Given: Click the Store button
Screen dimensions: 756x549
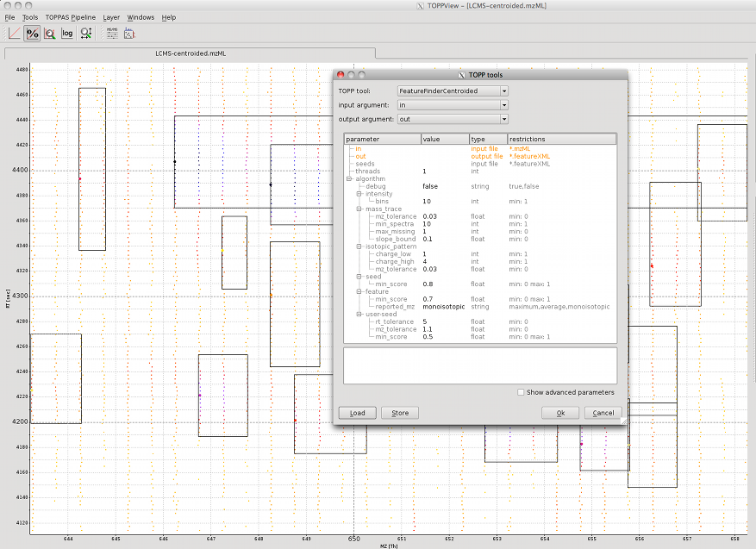Looking at the screenshot, I should click(399, 413).
